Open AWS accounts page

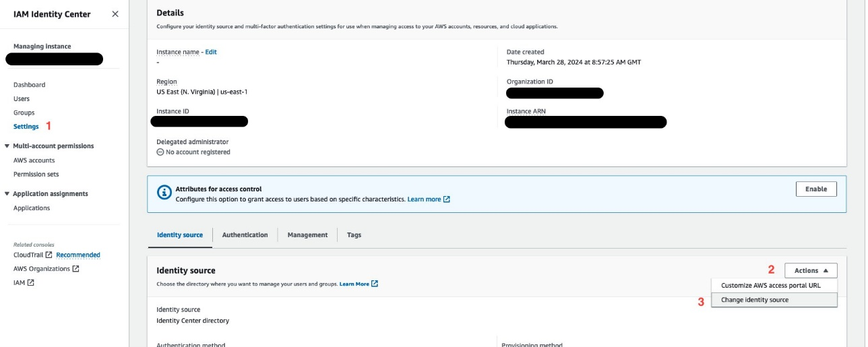click(x=34, y=160)
